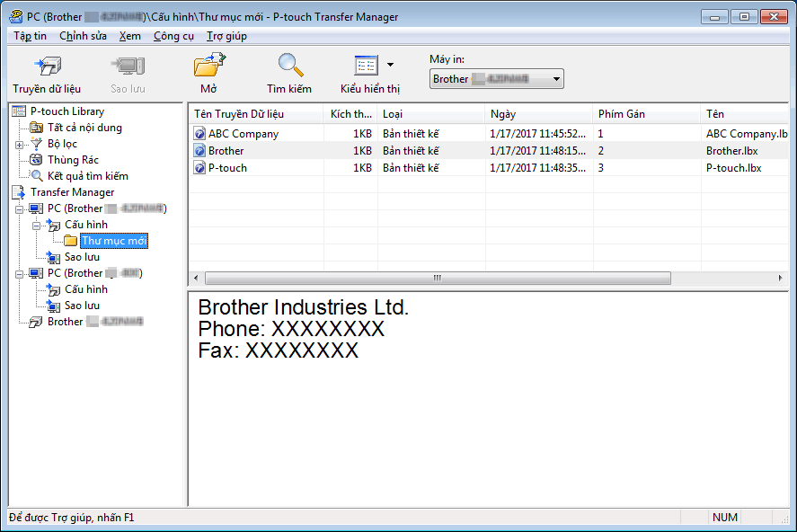Open the Tìm kiếm search tool

pyautogui.click(x=289, y=67)
